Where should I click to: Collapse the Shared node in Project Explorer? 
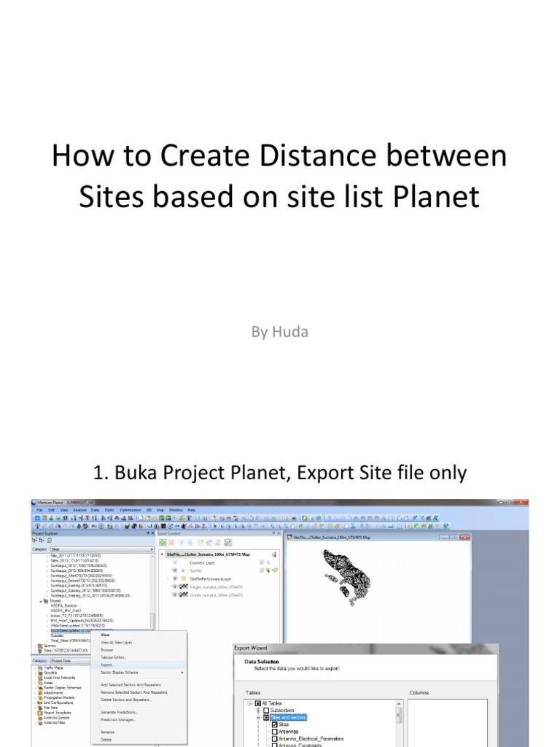pos(41,601)
